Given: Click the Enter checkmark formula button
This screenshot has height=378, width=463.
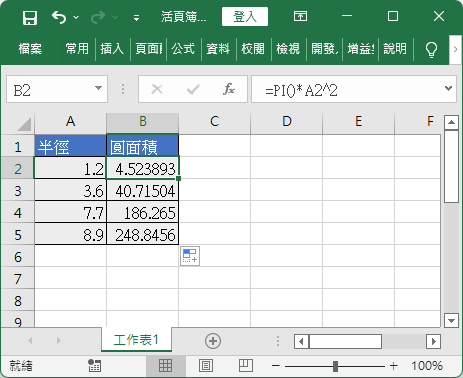Looking at the screenshot, I should (193, 89).
